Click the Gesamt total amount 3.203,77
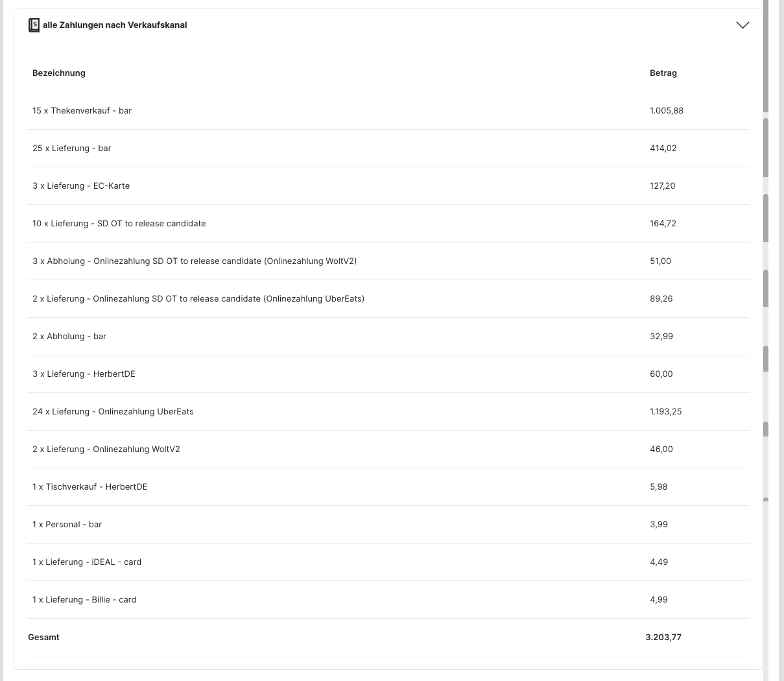Image resolution: width=784 pixels, height=681 pixels. 663,638
